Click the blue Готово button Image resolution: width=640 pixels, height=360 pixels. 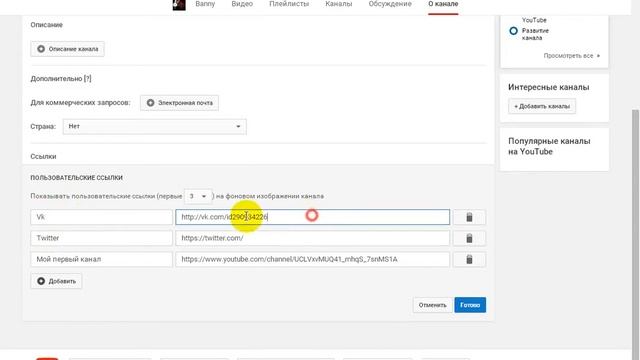click(470, 305)
